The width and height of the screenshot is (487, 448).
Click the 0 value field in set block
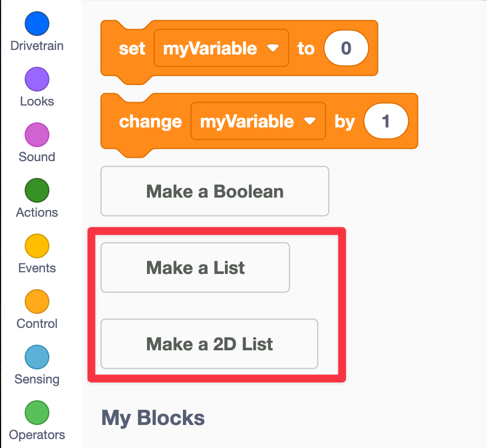(346, 48)
